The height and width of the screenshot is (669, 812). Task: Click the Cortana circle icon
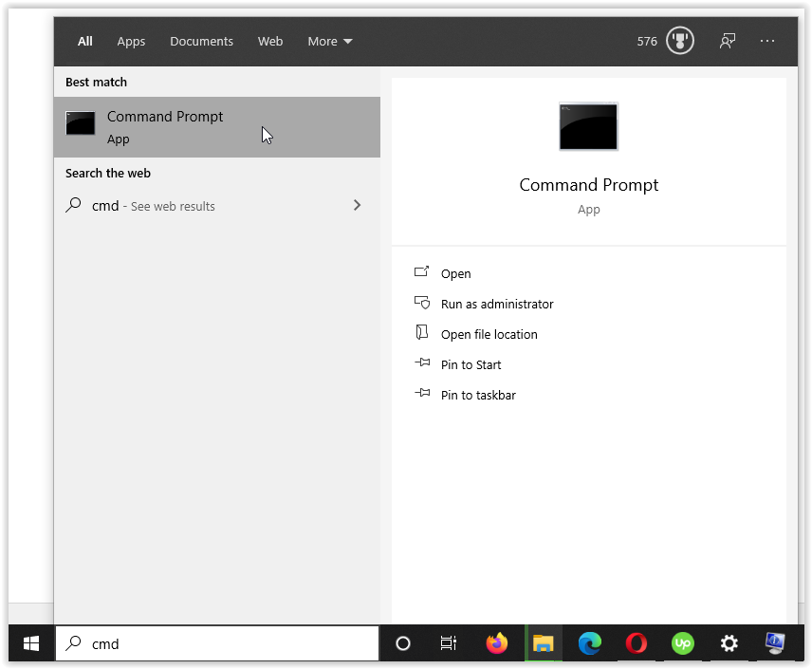(x=403, y=643)
